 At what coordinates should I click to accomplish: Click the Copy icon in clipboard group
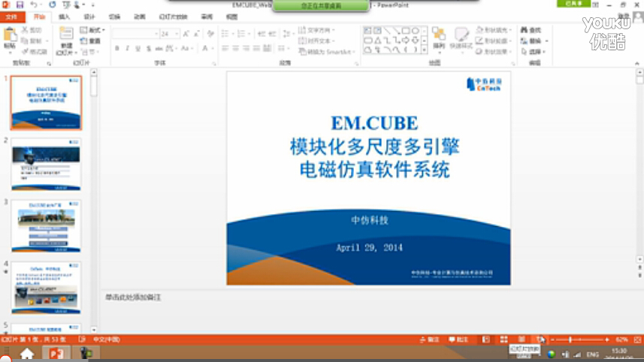[25, 41]
